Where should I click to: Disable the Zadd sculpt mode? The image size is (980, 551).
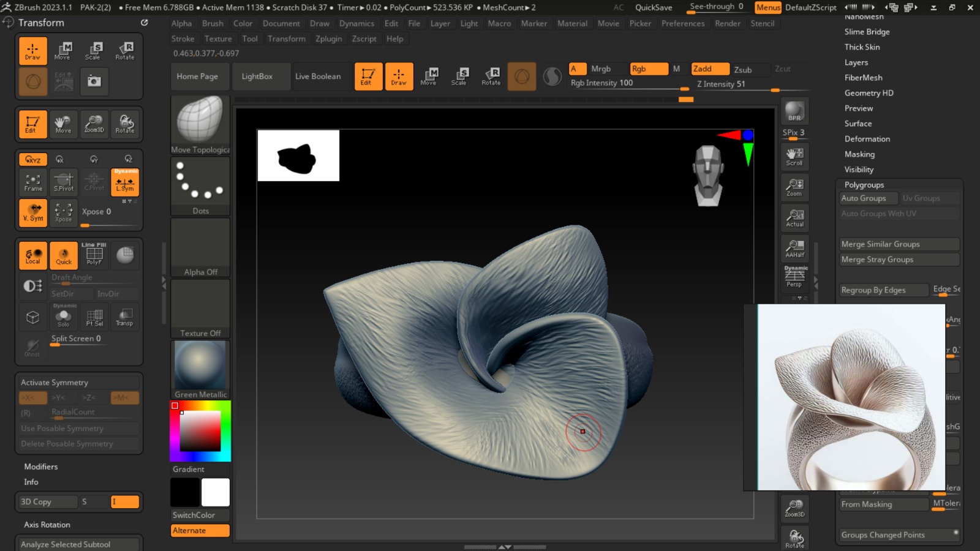[x=710, y=69]
